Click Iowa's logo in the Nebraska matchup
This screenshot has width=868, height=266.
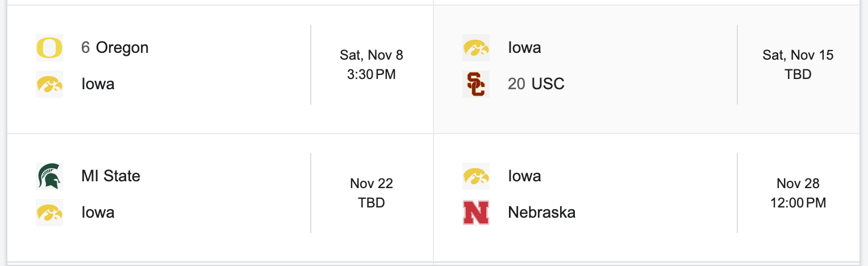[x=476, y=176]
